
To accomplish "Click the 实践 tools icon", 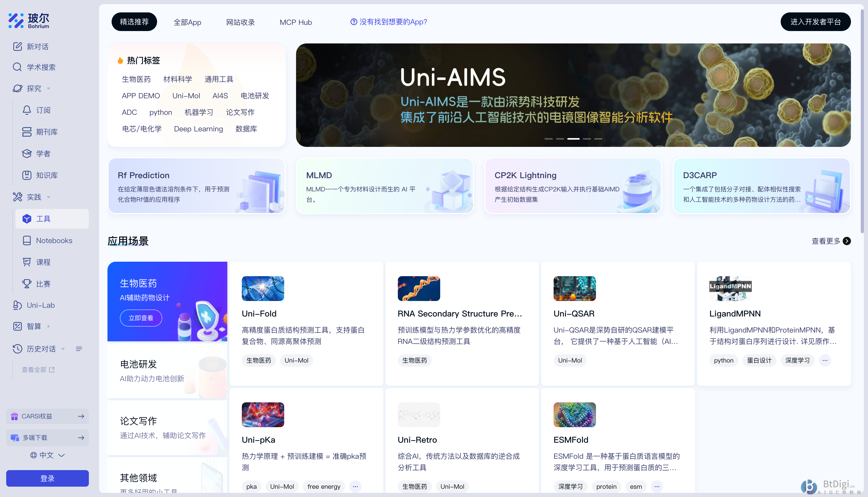I will point(17,197).
